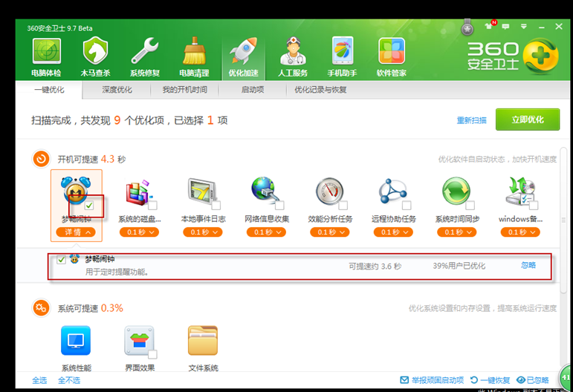Click the vertical scrollbar of results list

[563, 220]
